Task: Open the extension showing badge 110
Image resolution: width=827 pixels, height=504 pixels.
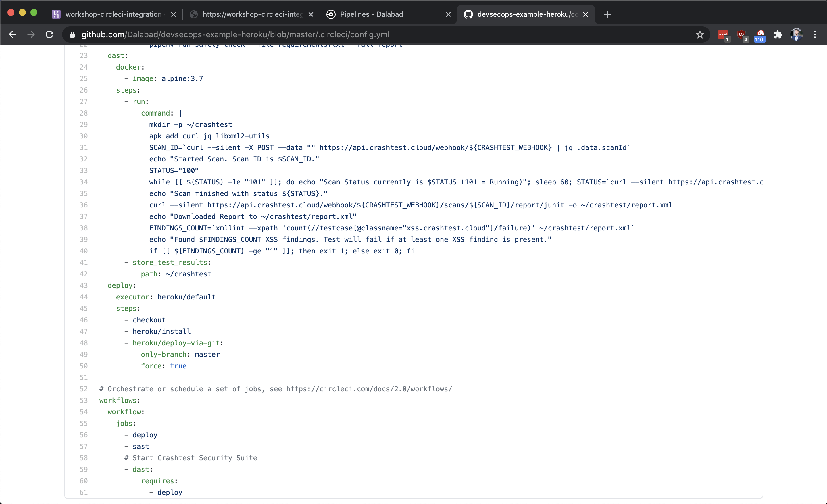Action: (x=760, y=34)
